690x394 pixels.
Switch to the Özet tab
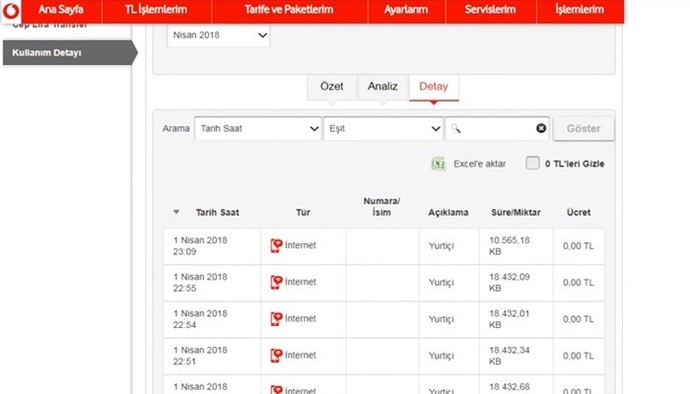pos(331,87)
